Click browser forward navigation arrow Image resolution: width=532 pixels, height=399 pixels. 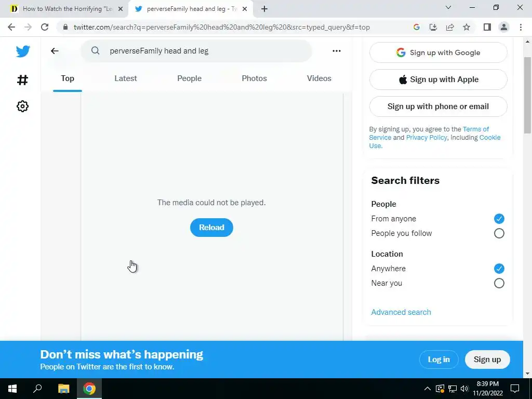28,27
